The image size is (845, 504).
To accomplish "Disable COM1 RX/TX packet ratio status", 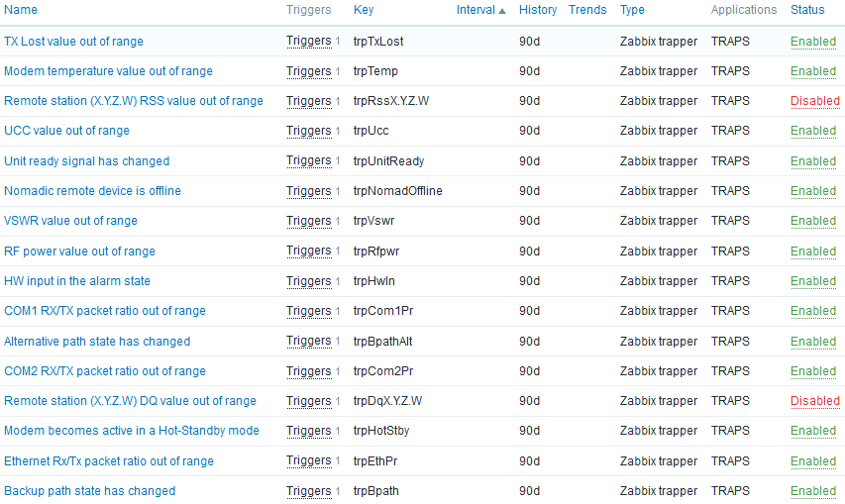I will coord(812,311).
